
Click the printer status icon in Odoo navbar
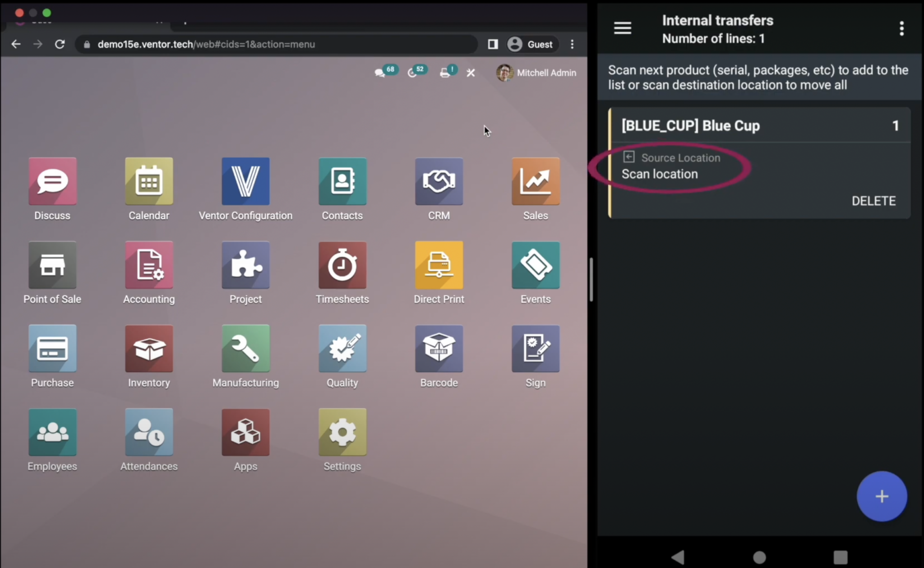[448, 71]
